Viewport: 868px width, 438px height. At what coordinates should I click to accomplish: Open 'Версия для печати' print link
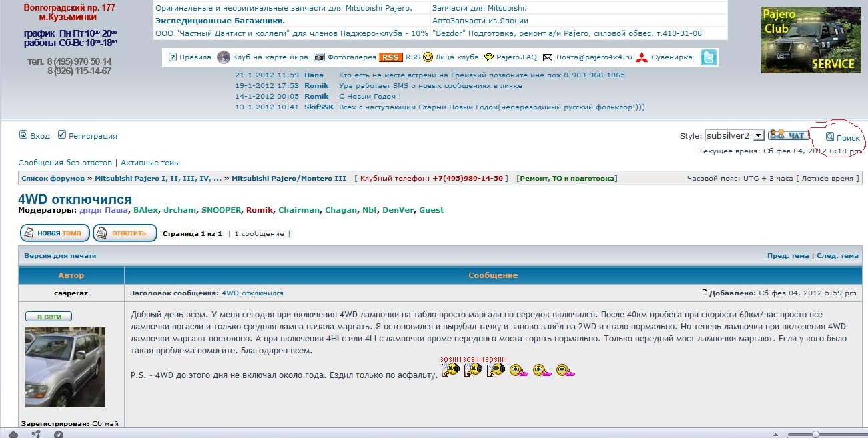[x=60, y=255]
